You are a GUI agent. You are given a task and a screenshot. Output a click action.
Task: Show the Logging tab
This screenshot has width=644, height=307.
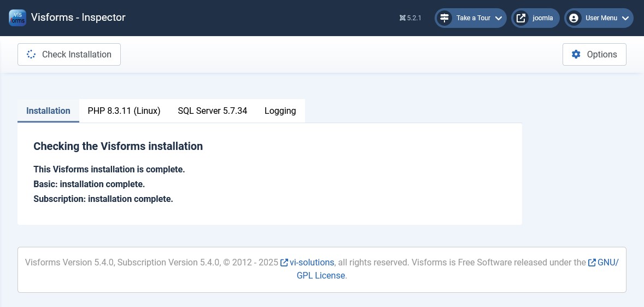pos(280,111)
